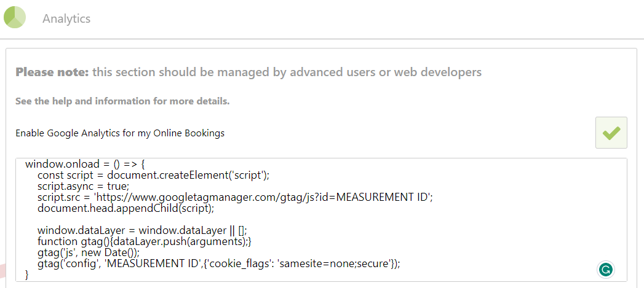Image resolution: width=644 pixels, height=288 pixels.
Task: Click the function gtag() dataLayer.push line
Action: coord(144,241)
